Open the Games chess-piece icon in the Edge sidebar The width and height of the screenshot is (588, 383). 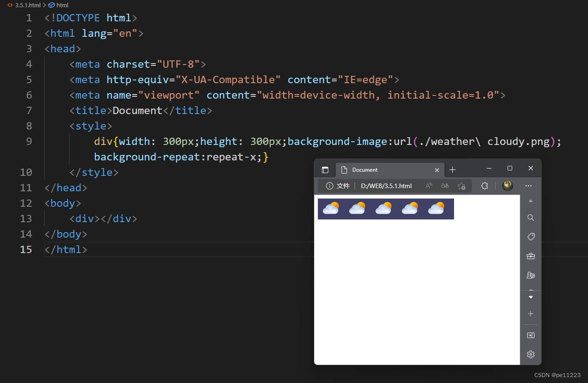tap(531, 275)
